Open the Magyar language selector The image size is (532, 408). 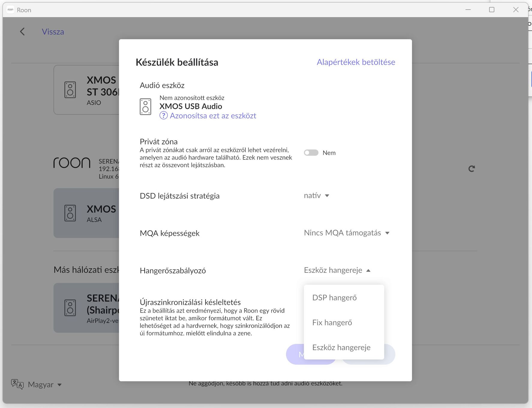click(x=45, y=385)
